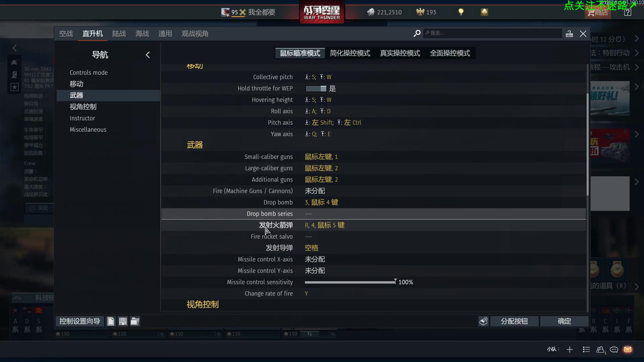Save controls preset with floppy disk icon
The image size is (644, 362).
123,321
